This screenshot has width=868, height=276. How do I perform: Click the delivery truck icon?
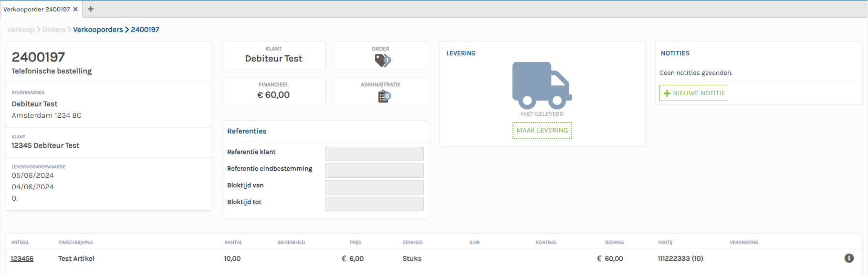(x=542, y=85)
